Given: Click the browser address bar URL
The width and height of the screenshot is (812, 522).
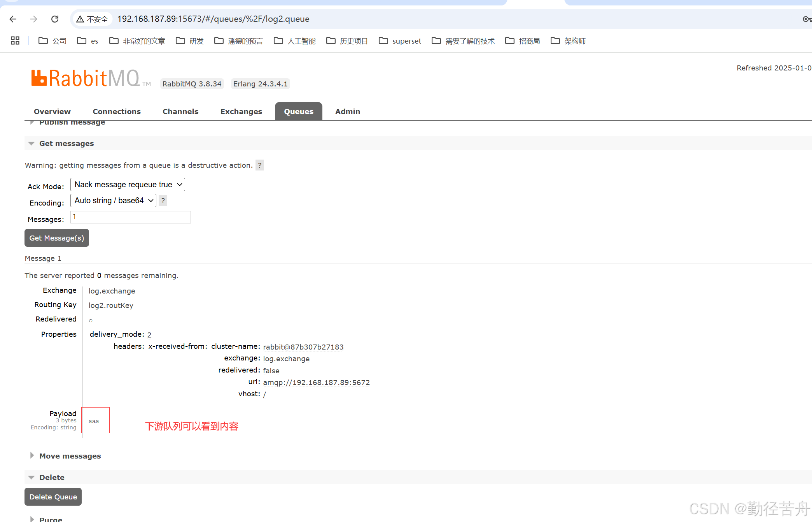Looking at the screenshot, I should coord(213,19).
